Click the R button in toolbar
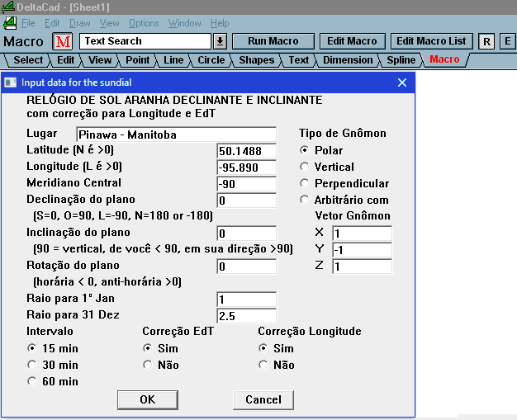Viewport: 517px width, 420px height. pos(487,41)
